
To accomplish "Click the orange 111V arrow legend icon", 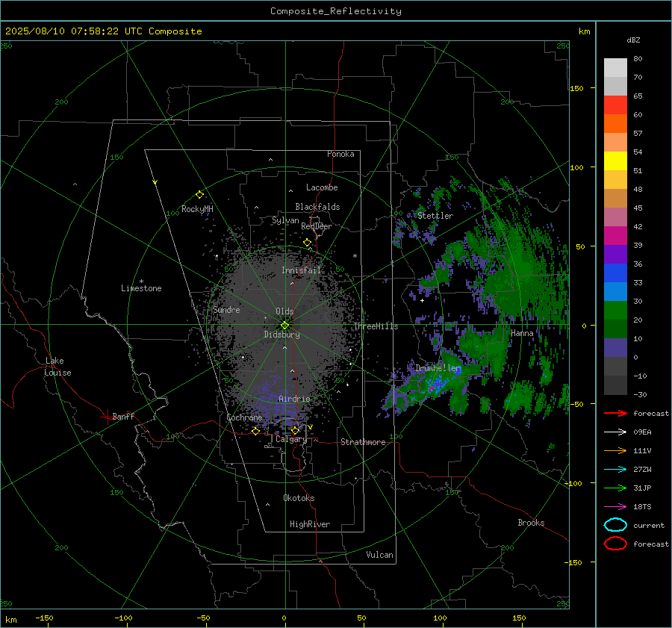I will (615, 450).
